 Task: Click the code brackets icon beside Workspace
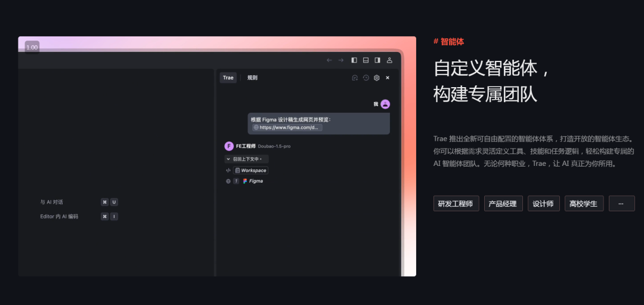[x=228, y=170]
